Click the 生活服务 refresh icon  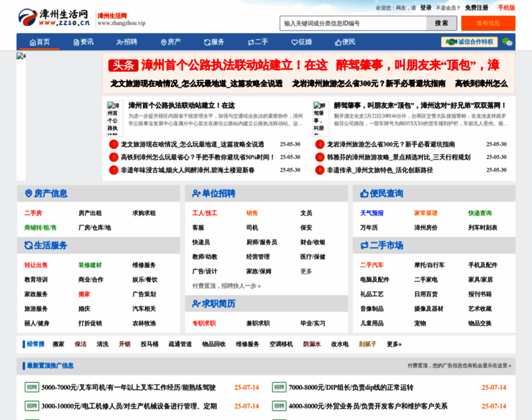click(x=29, y=246)
